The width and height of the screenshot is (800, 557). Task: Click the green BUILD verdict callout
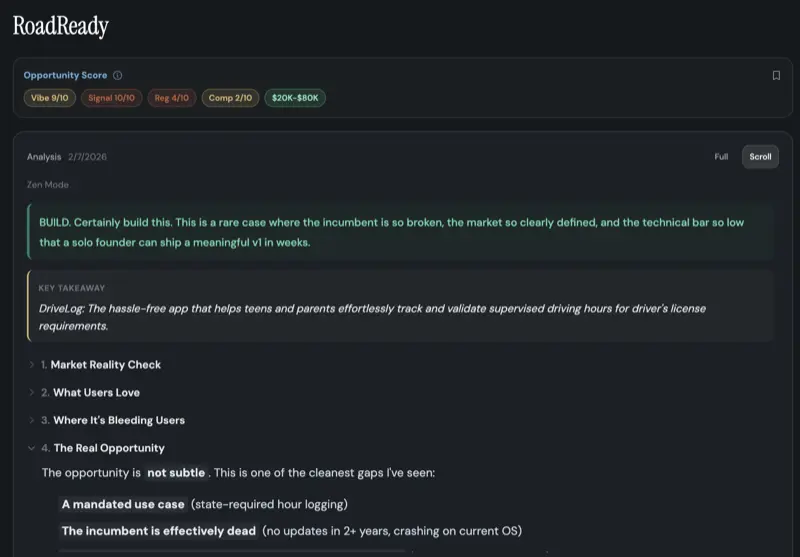(400, 232)
